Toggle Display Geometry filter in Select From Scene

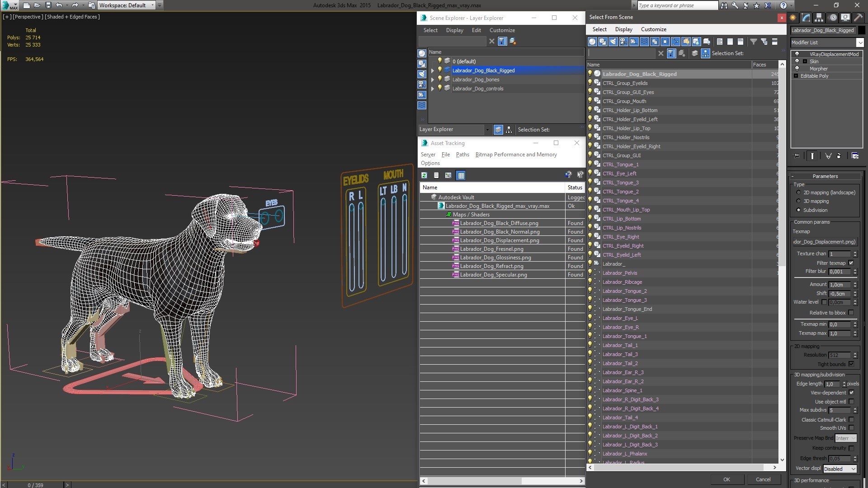(x=592, y=42)
